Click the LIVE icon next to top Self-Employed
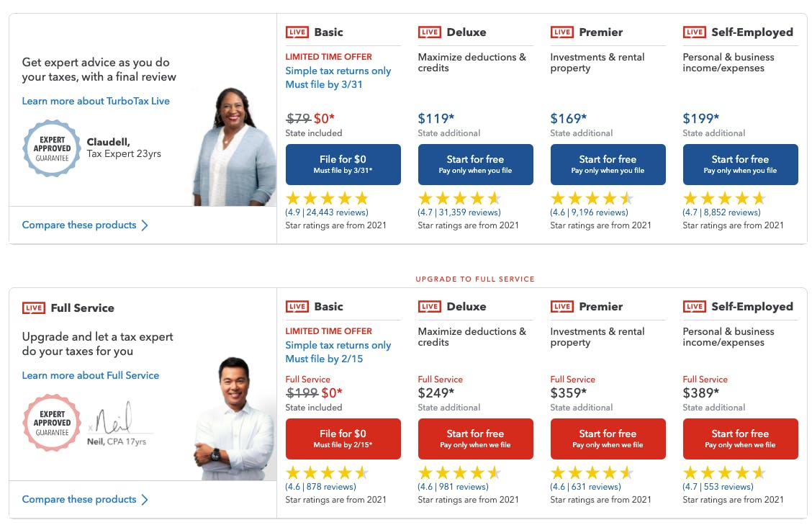This screenshot has width=812, height=525. (695, 32)
